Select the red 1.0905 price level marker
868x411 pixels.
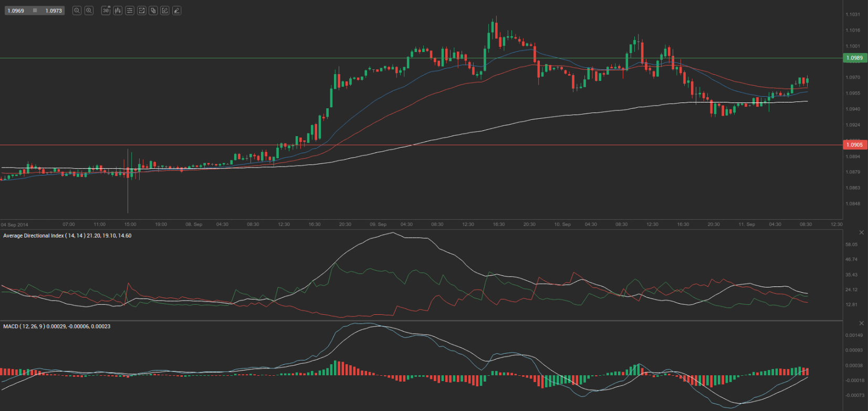coord(854,145)
